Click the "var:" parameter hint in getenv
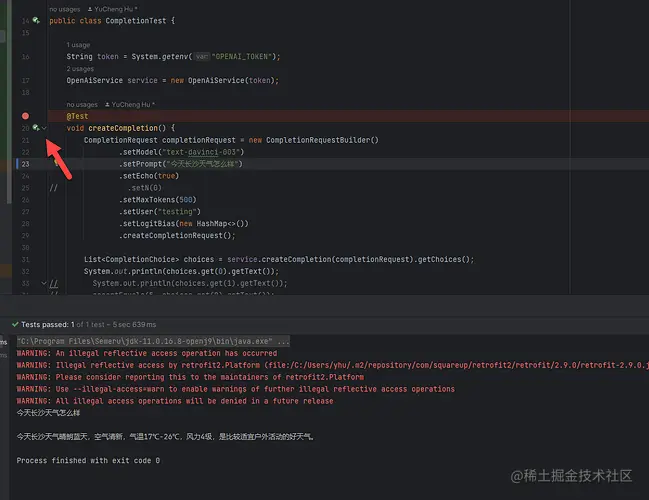 pyautogui.click(x=202, y=56)
